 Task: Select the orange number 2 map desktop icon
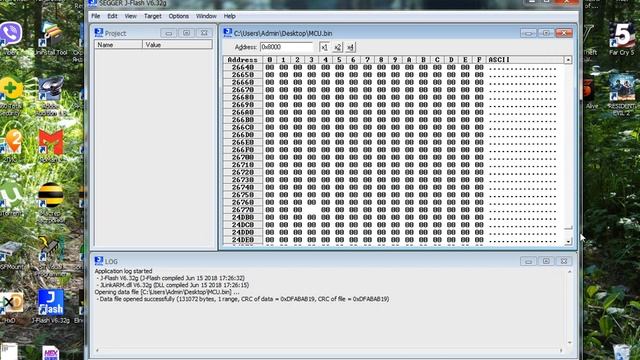(x=12, y=142)
